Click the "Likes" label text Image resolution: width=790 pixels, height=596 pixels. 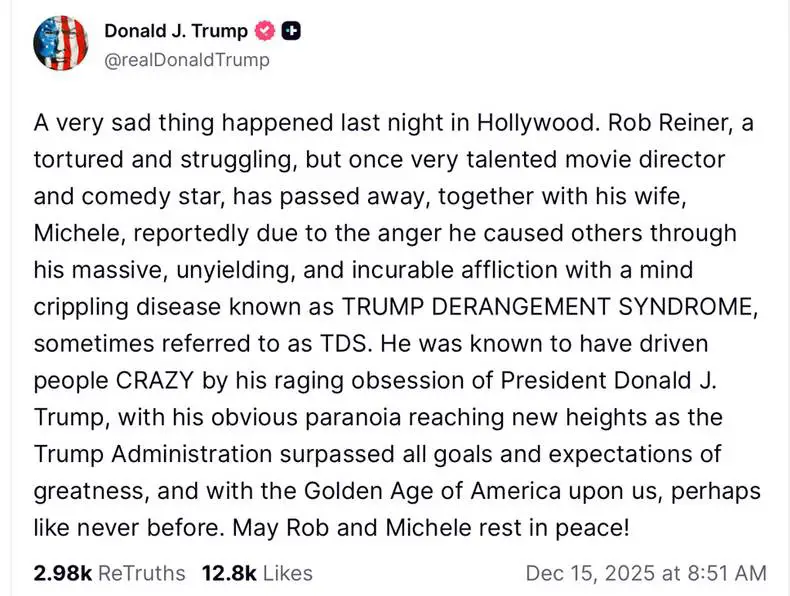(x=288, y=573)
